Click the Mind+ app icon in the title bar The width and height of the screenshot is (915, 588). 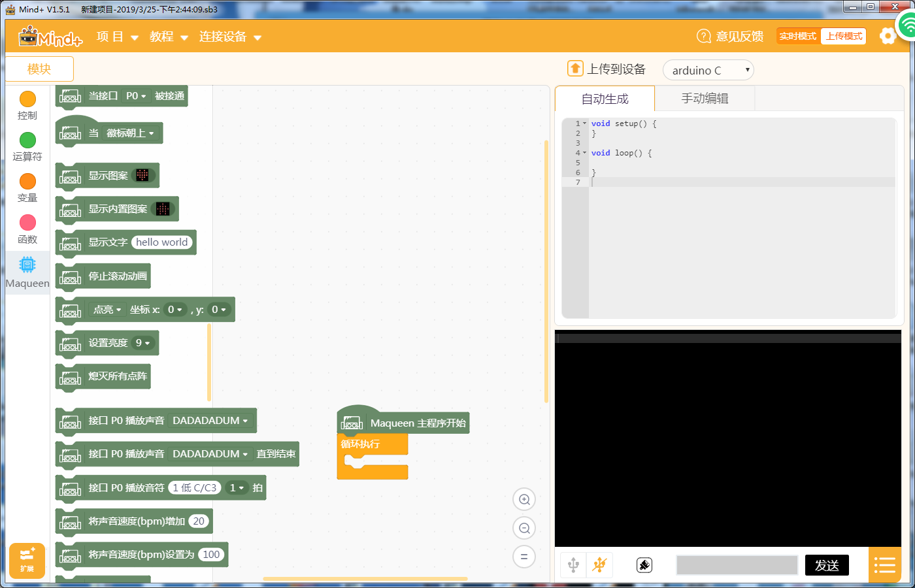pyautogui.click(x=10, y=9)
